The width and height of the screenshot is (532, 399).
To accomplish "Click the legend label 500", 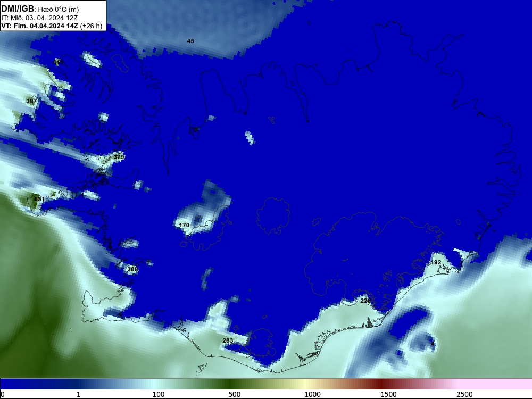I will [x=235, y=394].
